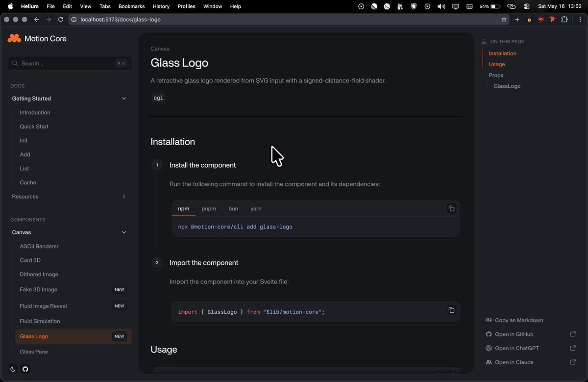Open in Claude link
Image resolution: width=588 pixels, height=382 pixels.
tap(514, 362)
